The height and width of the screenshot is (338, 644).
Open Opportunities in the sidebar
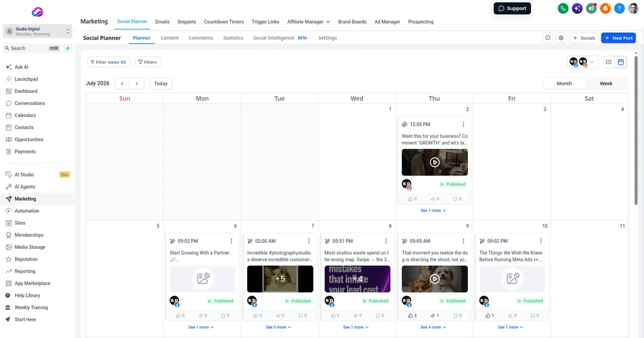29,139
